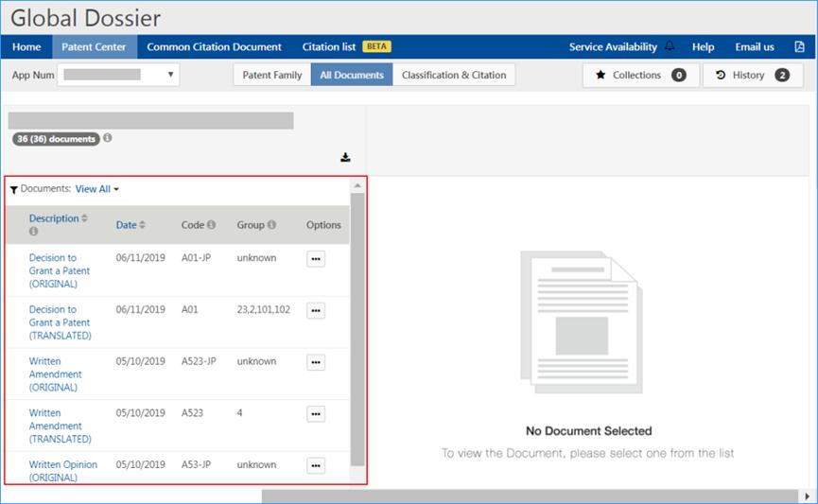Open options menu for Written Amendment (TRANSLATED)
Viewport: 818px width, 504px height.
click(x=316, y=414)
